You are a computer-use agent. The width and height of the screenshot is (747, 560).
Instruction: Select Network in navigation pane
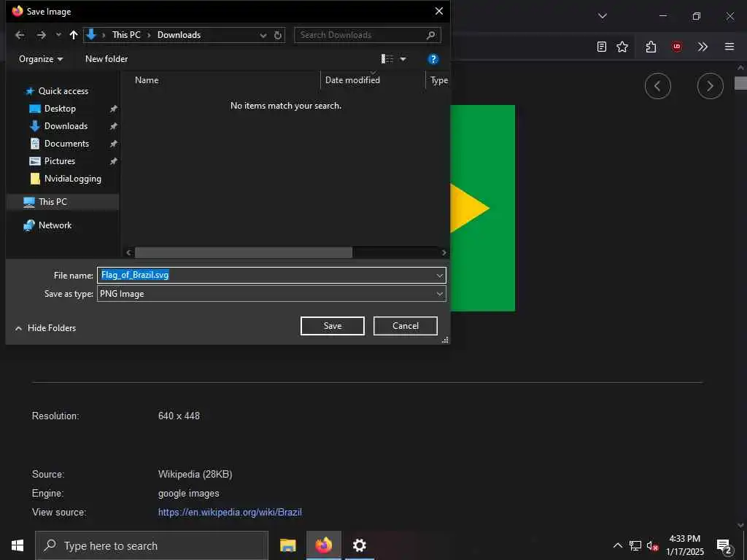[55, 225]
